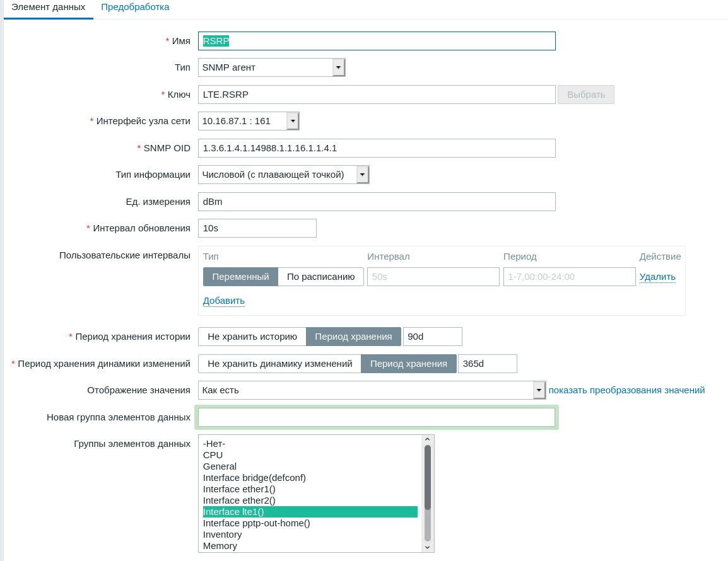This screenshot has width=728, height=561.
Task: Click the Удалить link for custom interval
Action: click(657, 277)
